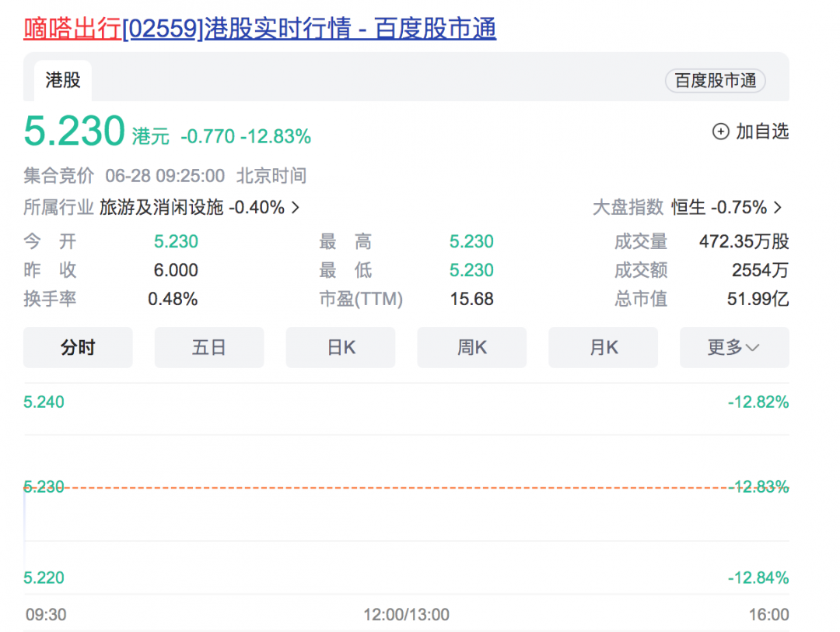
Task: Select the 港股 market tab
Action: pos(63,80)
